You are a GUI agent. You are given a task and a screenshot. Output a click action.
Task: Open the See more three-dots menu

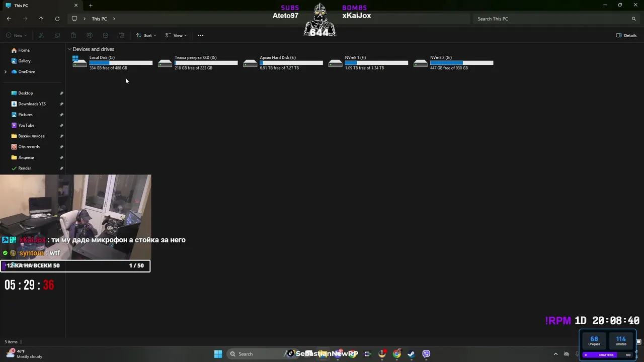pos(200,35)
